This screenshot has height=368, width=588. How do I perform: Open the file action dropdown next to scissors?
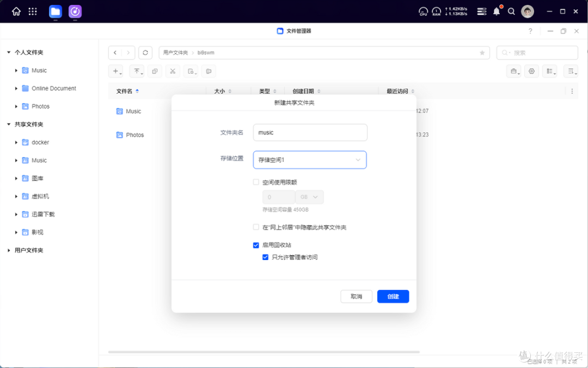191,71
